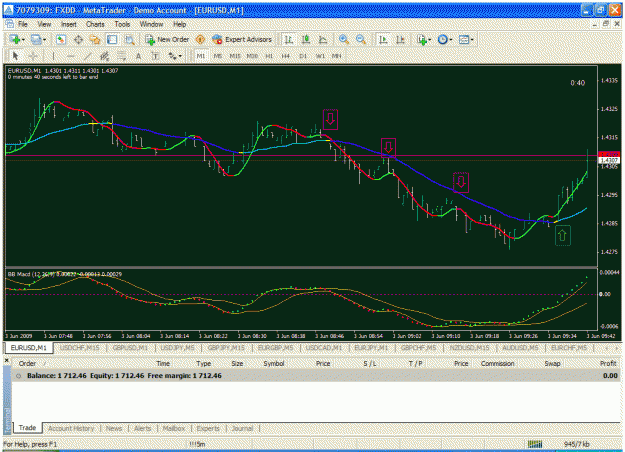625x452 pixels.
Task: Open the File menu
Action: 23,24
